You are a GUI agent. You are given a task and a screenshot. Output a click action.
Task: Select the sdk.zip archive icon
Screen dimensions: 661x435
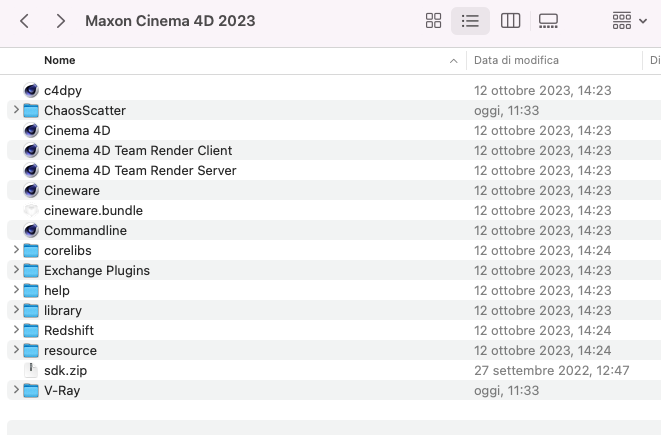[x=31, y=370]
